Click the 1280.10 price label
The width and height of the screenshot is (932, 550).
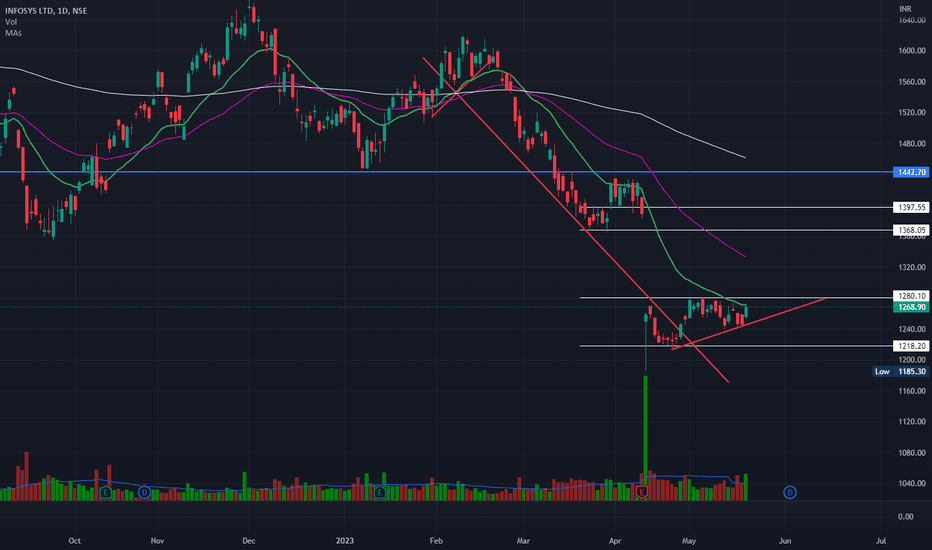coord(911,296)
